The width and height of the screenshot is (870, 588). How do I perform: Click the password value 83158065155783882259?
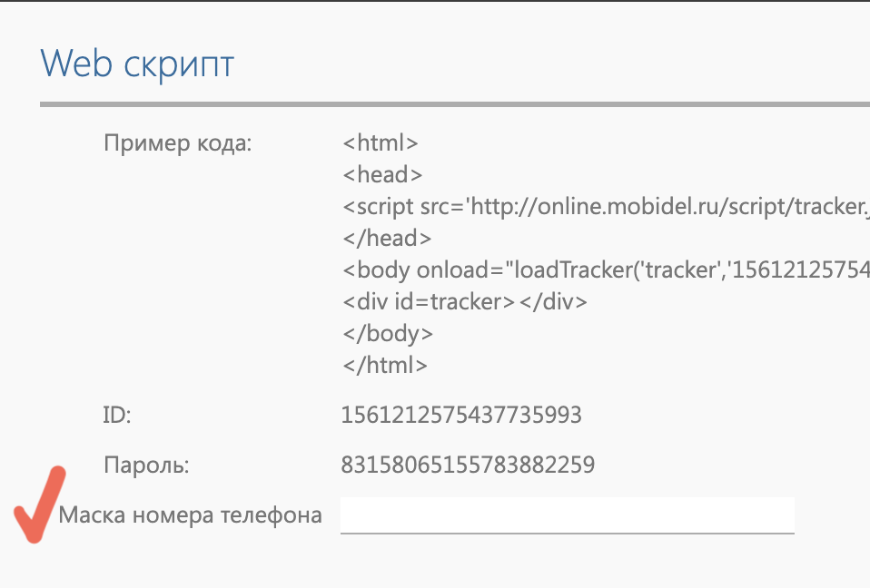point(468,465)
